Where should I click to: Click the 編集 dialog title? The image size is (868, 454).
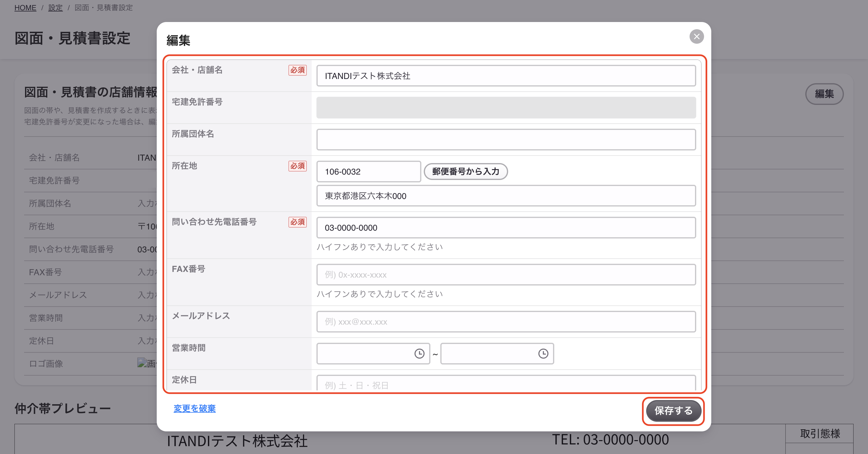click(178, 40)
